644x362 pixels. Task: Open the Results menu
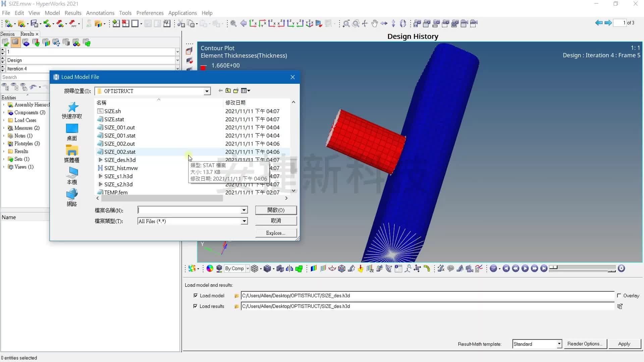[x=73, y=13]
